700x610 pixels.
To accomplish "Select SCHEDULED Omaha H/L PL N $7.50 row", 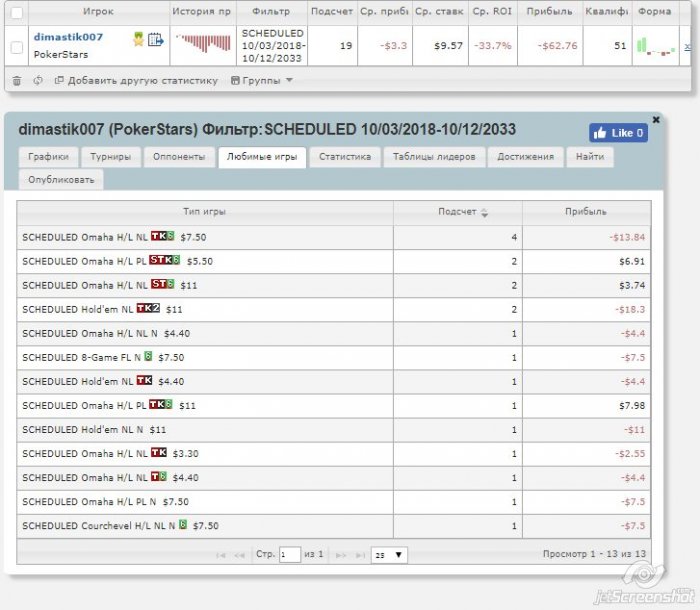I will tap(333, 502).
